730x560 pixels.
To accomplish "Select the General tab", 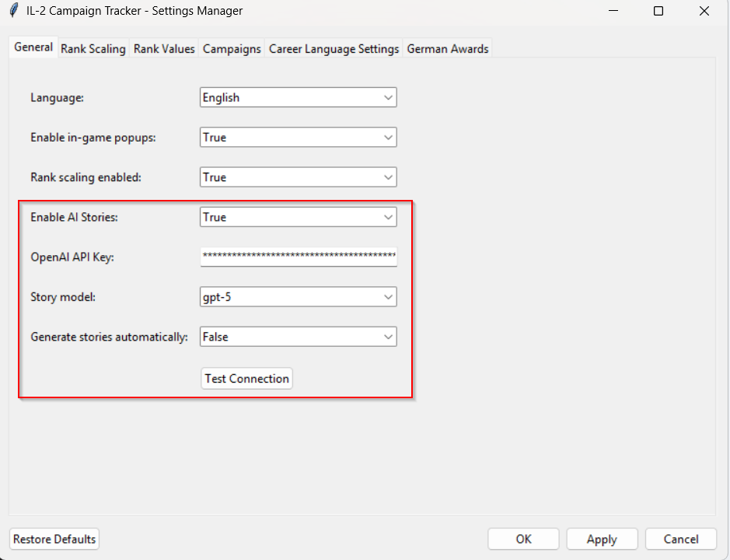I will tap(33, 47).
